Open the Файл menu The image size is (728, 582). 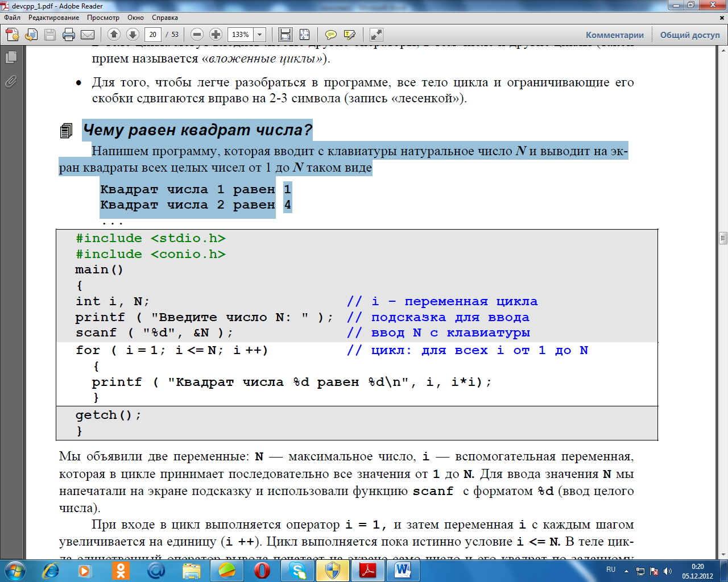click(12, 18)
